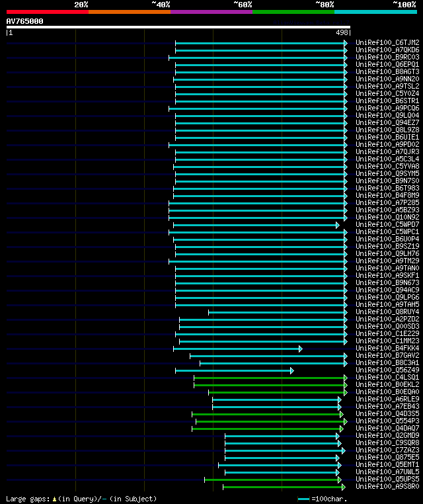The height and width of the screenshot is (504, 423).
Task: Click the UniRef100_B9SZ19 label
Action: (x=387, y=246)
